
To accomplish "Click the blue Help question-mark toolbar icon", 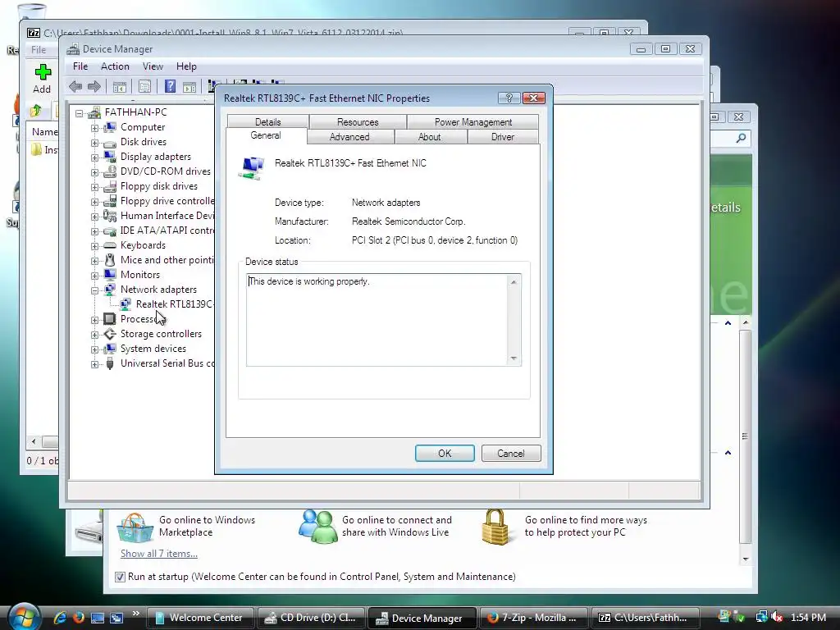I will click(x=170, y=86).
